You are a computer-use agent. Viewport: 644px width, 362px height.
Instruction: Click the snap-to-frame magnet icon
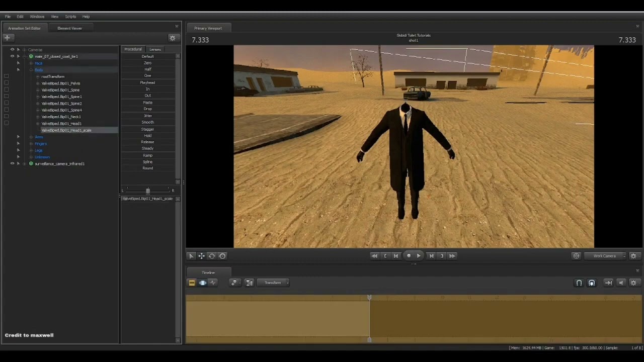coord(592,283)
